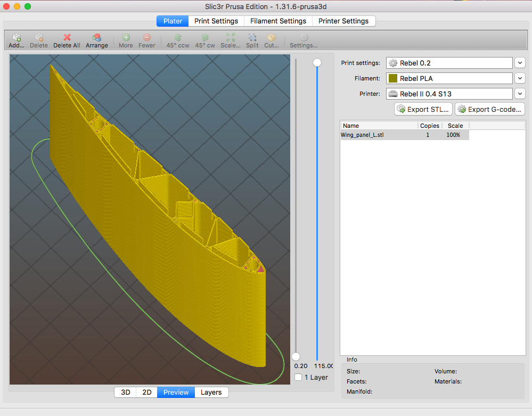Open the Print settings dropdown arrow

520,63
